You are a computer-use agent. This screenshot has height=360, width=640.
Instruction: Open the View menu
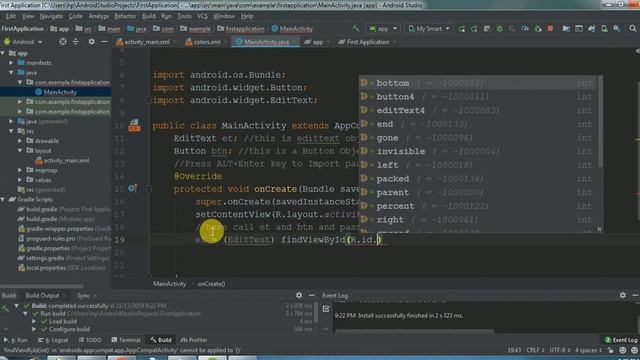28,16
